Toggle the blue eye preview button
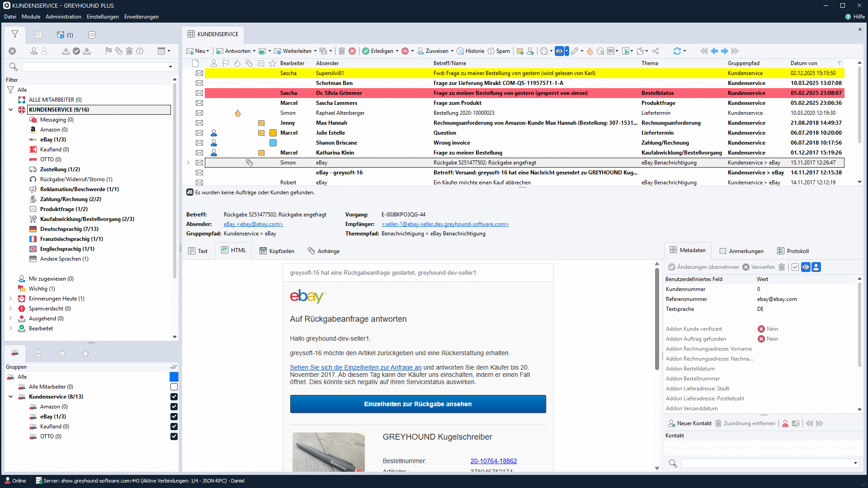 pos(559,51)
